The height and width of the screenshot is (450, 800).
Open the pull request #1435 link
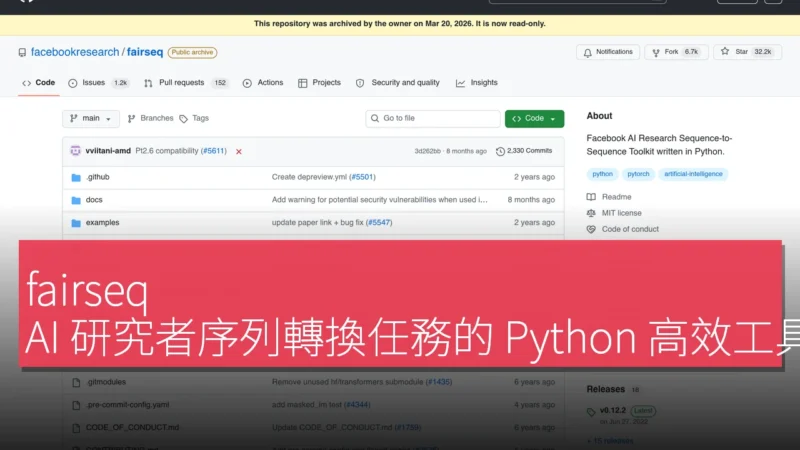point(439,382)
